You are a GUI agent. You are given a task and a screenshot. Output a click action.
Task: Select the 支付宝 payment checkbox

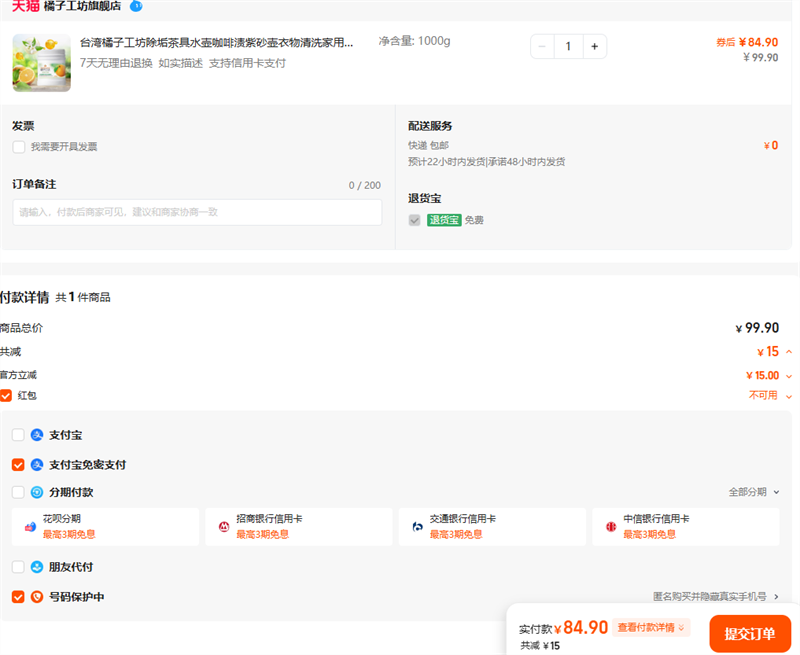pos(19,435)
